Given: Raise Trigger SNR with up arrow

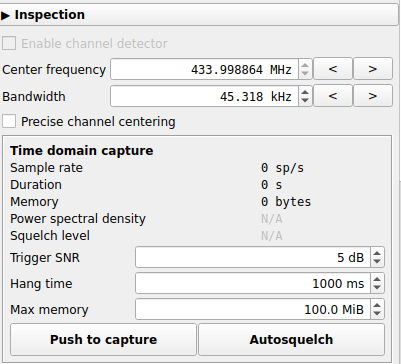Looking at the screenshot, I should 377,253.
